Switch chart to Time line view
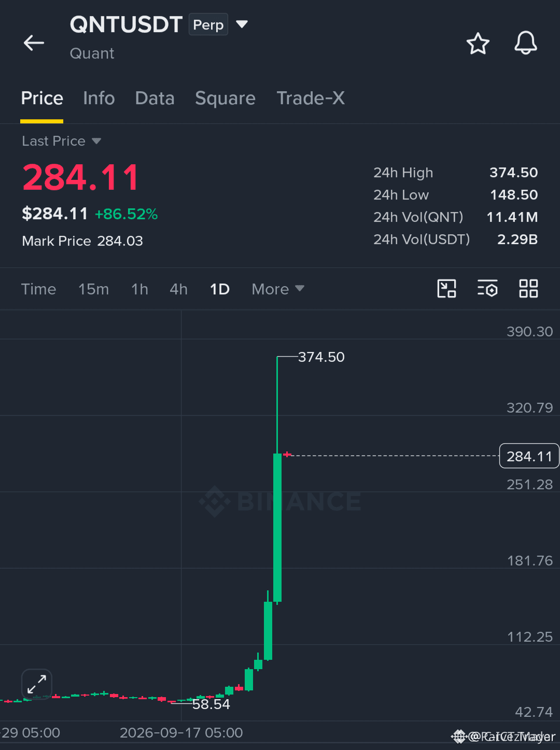The height and width of the screenshot is (750, 560). click(x=38, y=289)
